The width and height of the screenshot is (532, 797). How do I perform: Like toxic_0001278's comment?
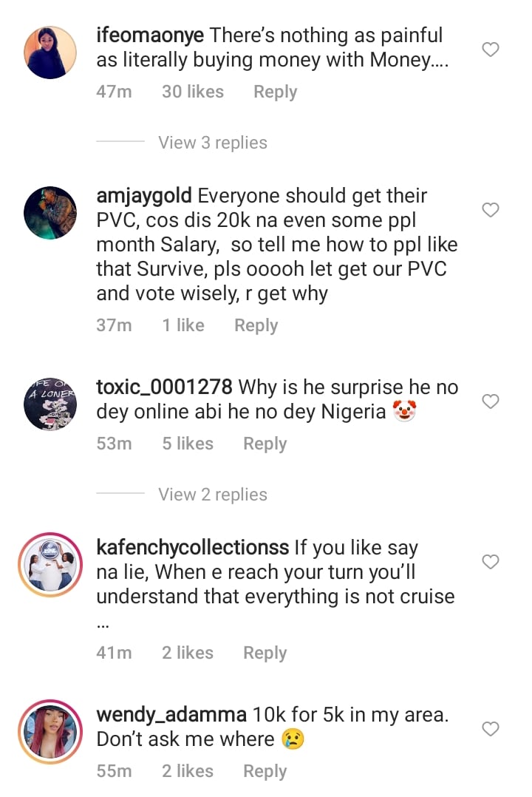(x=491, y=401)
